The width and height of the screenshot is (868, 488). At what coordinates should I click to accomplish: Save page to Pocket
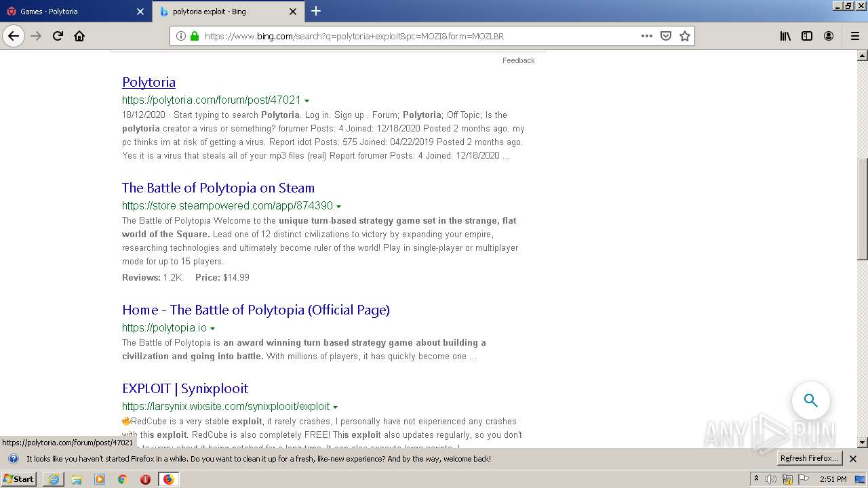666,36
